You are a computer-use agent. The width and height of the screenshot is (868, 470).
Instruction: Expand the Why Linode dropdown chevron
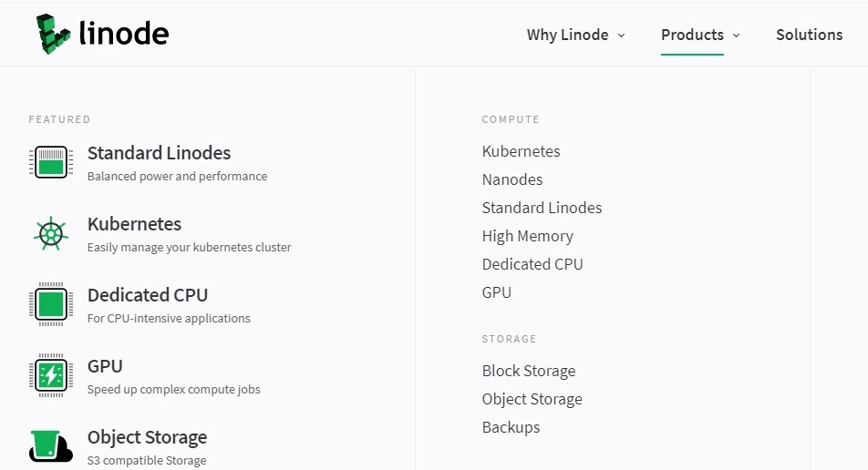[x=622, y=36]
